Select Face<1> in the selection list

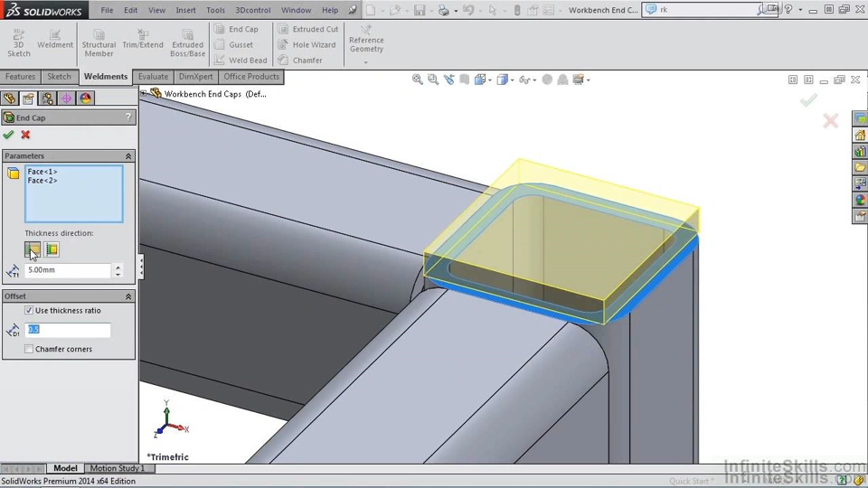pos(42,172)
